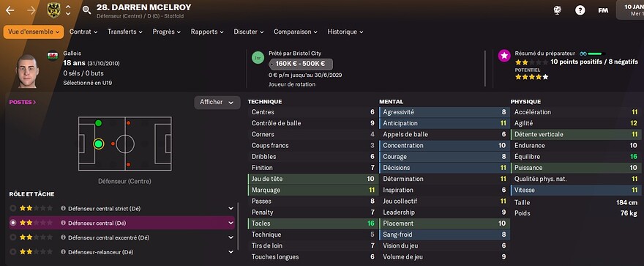Viewport: 644px width, 266px height.
Task: Click the role list scrollbar
Action: (x=238, y=226)
